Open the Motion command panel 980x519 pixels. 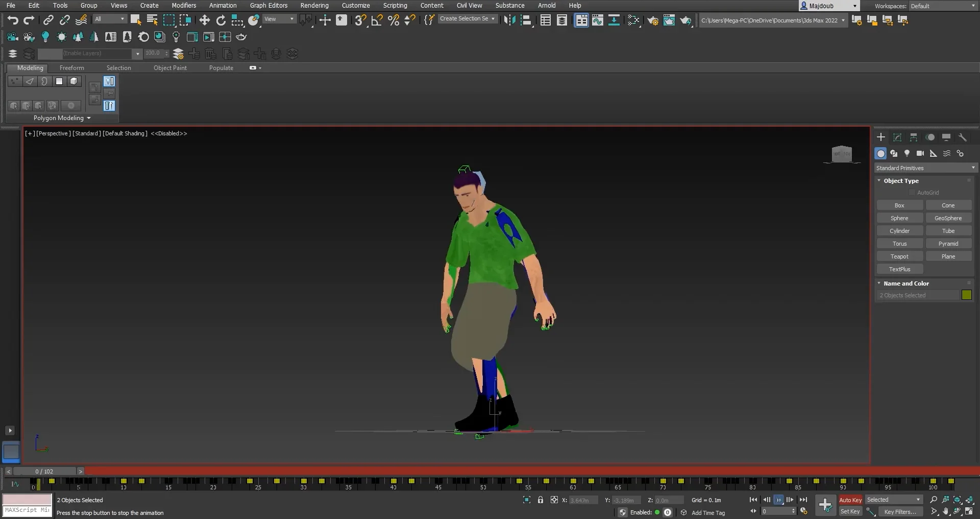tap(930, 137)
